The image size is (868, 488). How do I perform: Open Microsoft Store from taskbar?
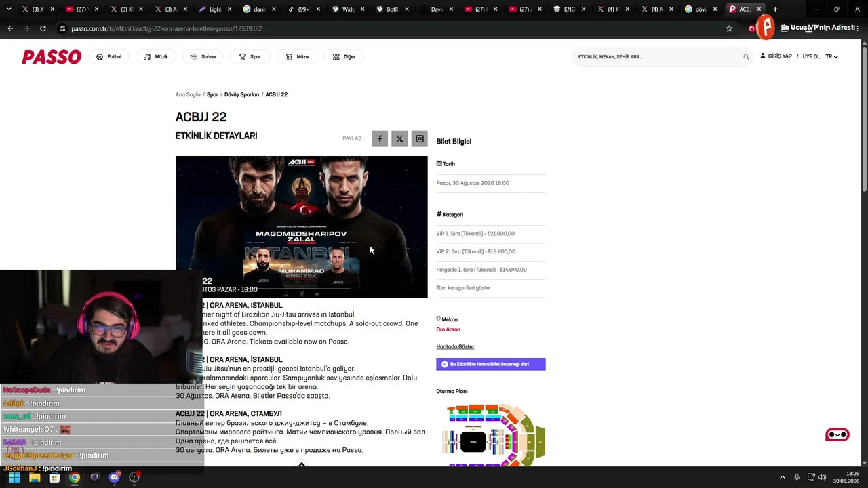54,477
